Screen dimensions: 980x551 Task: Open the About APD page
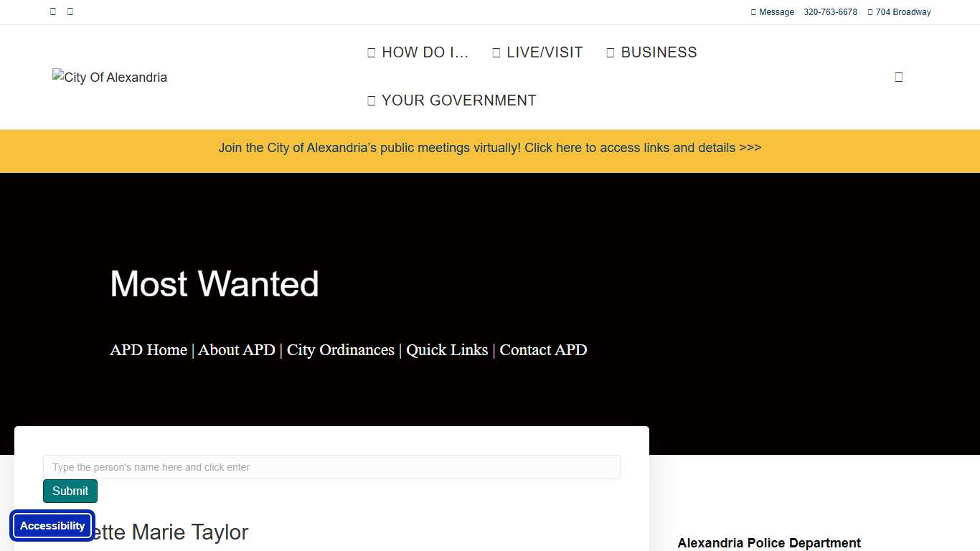[x=237, y=350]
